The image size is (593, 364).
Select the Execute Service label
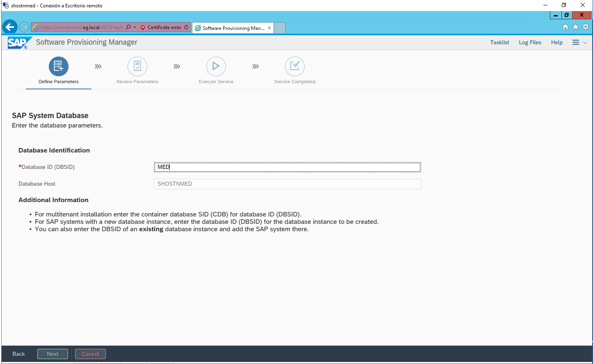pyautogui.click(x=216, y=82)
